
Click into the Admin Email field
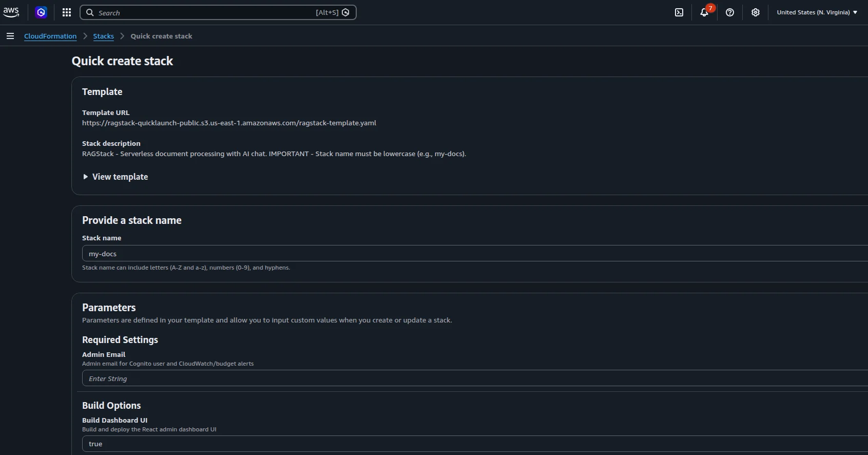pos(475,378)
